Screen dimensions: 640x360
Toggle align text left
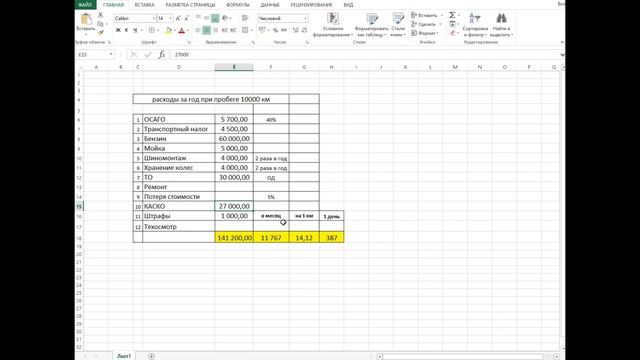(x=198, y=30)
